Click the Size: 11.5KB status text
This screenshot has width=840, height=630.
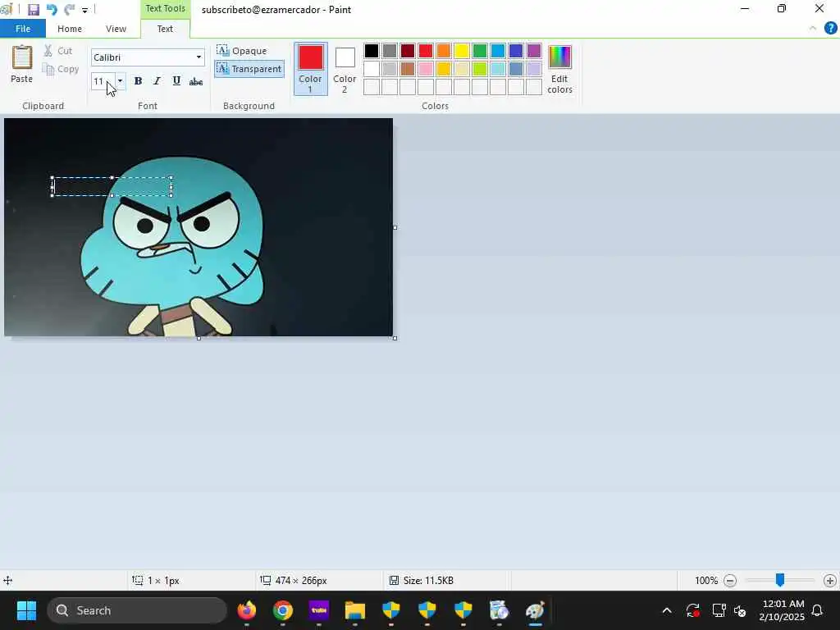tap(428, 581)
